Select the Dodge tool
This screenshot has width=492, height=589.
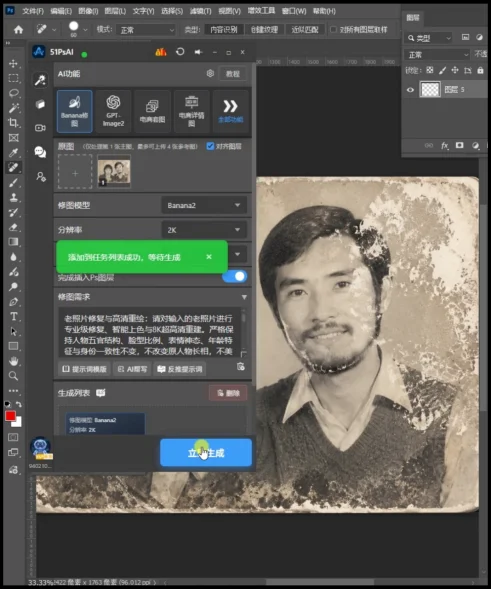tap(14, 287)
